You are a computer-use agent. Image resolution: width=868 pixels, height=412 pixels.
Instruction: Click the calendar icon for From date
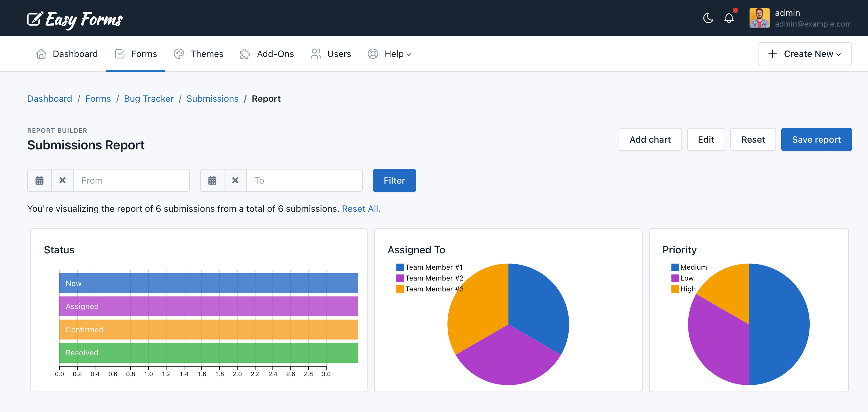(39, 180)
